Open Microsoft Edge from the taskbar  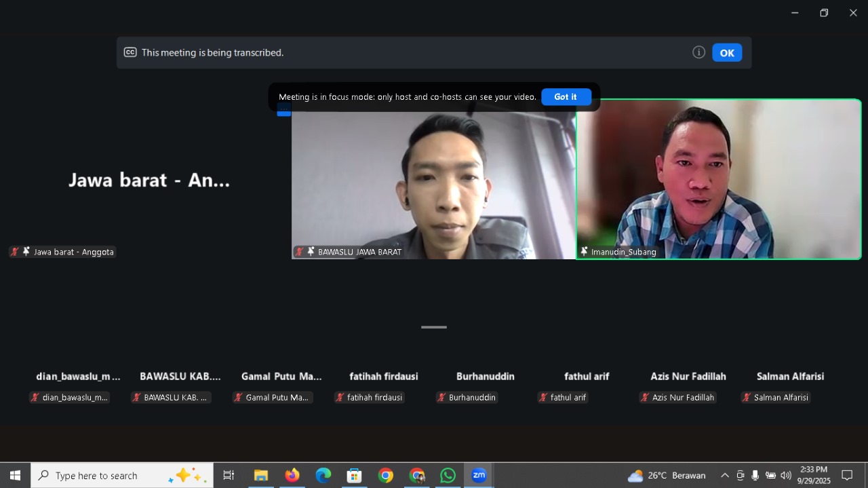coord(323,475)
